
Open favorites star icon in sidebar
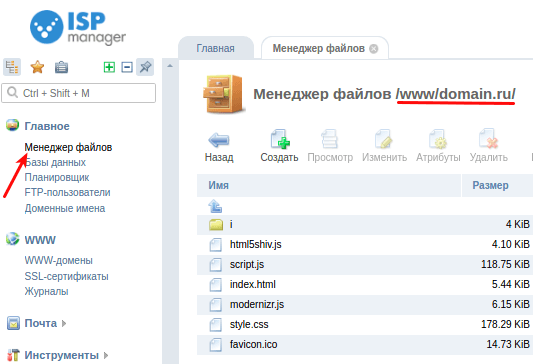click(37, 67)
